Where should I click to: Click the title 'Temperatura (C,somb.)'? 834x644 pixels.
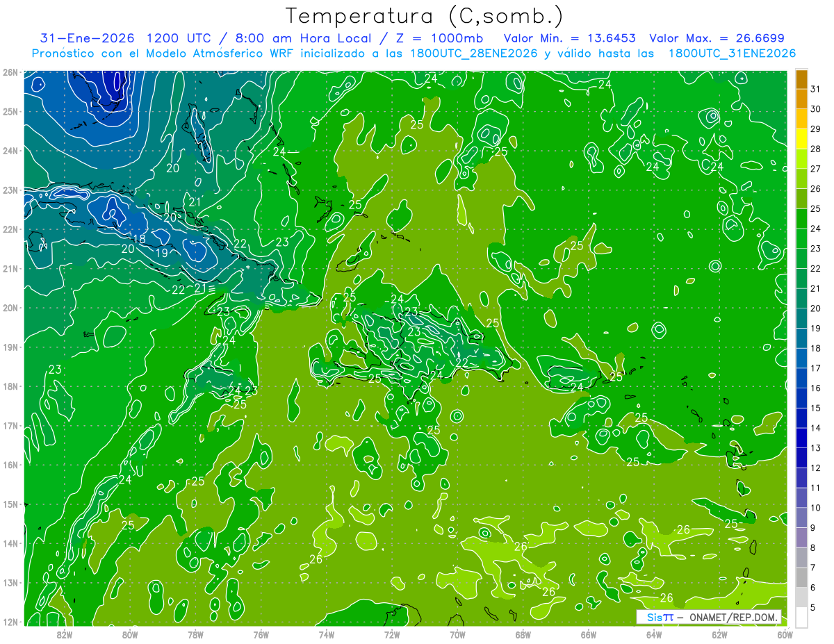tap(424, 16)
